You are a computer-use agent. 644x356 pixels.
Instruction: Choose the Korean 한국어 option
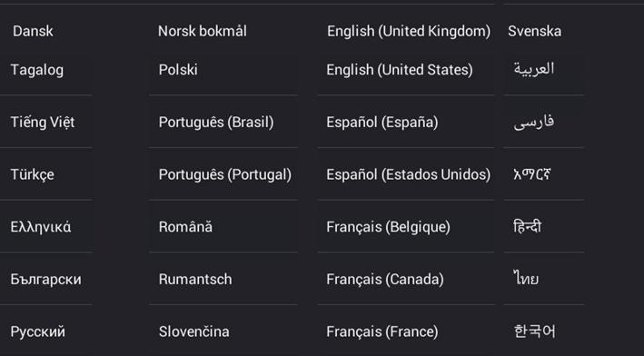pyautogui.click(x=534, y=331)
